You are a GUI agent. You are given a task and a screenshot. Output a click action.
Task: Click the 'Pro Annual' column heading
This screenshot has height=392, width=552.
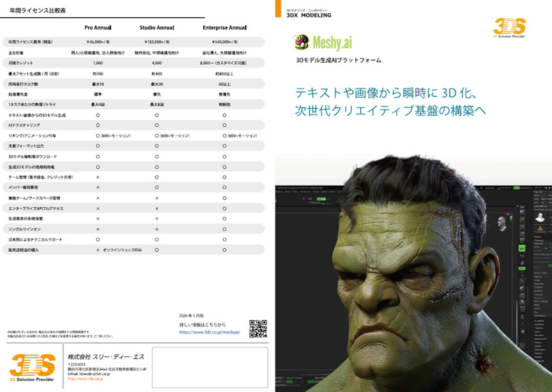(98, 27)
